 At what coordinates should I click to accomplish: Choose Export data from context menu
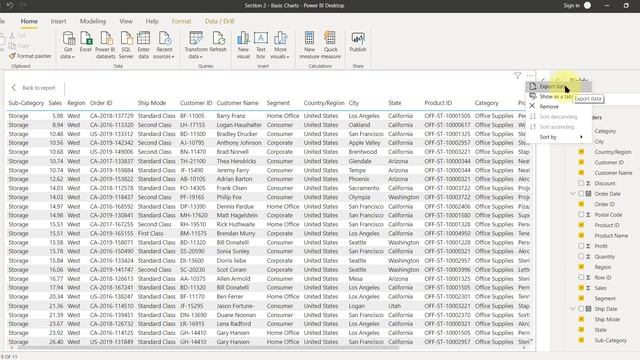[x=558, y=87]
